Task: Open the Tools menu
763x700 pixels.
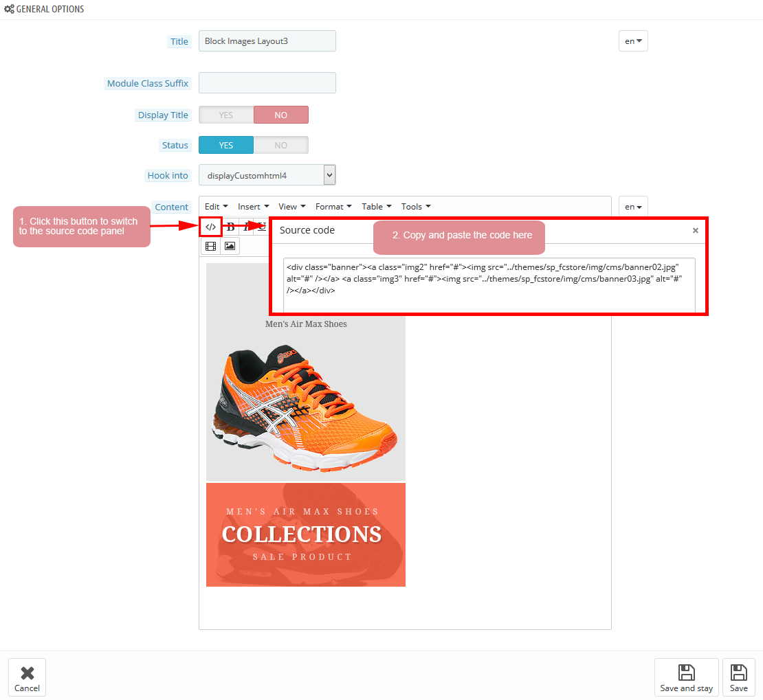Action: (x=416, y=207)
